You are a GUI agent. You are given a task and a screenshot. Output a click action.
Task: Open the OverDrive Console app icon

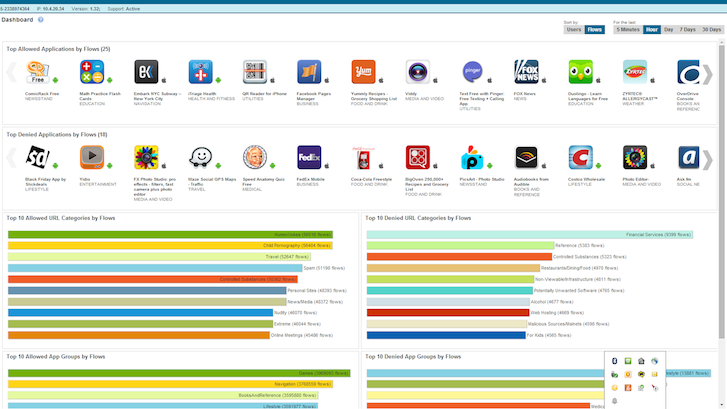tap(689, 72)
